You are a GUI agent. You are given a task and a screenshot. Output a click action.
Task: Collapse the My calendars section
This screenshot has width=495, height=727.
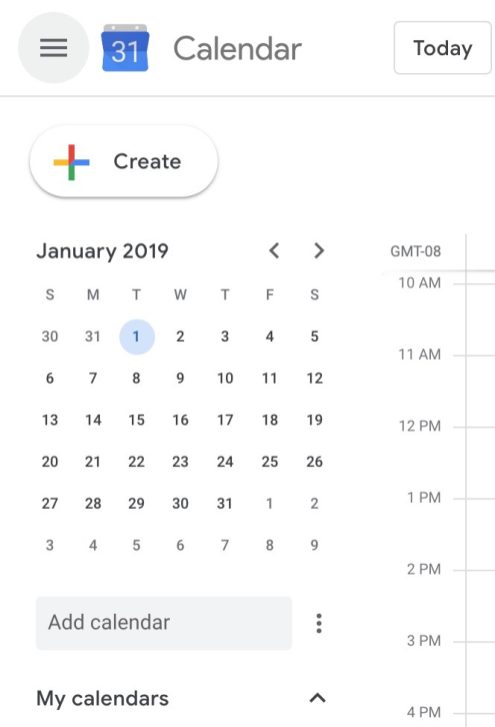(317, 698)
